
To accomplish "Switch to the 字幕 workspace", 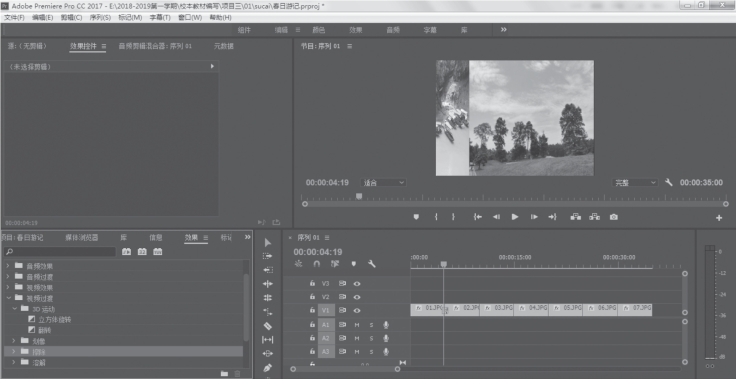I will click(x=430, y=30).
